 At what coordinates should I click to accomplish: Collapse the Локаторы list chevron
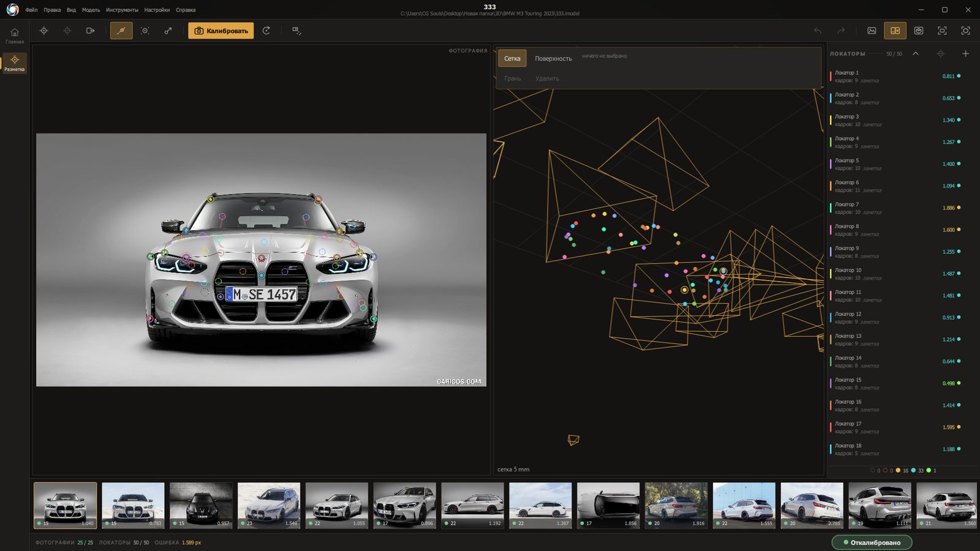click(916, 54)
